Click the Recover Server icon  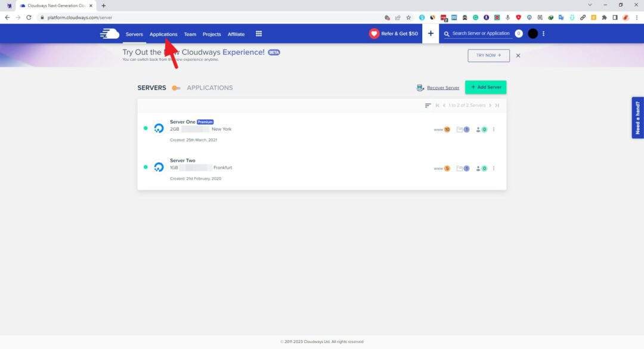420,88
